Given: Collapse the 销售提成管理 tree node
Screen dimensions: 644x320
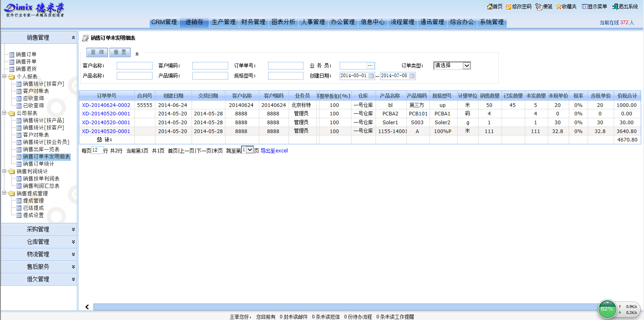Looking at the screenshot, I should (x=4, y=193).
